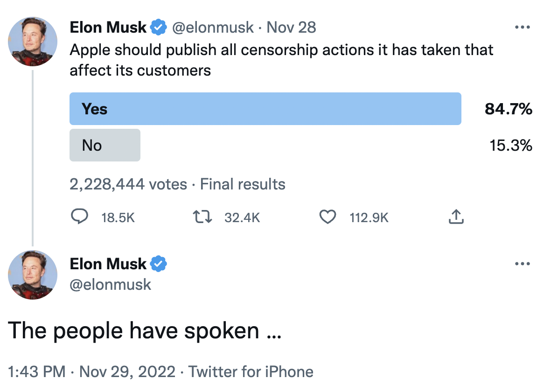Open Elon Musk's avatar on the lower tweet
This screenshot has width=544, height=392.
tap(33, 275)
